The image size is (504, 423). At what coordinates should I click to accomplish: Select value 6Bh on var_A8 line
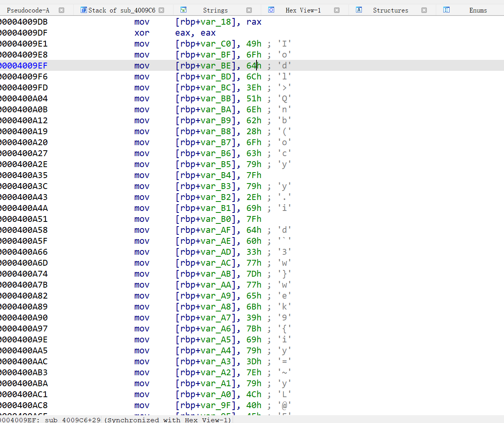pos(254,307)
